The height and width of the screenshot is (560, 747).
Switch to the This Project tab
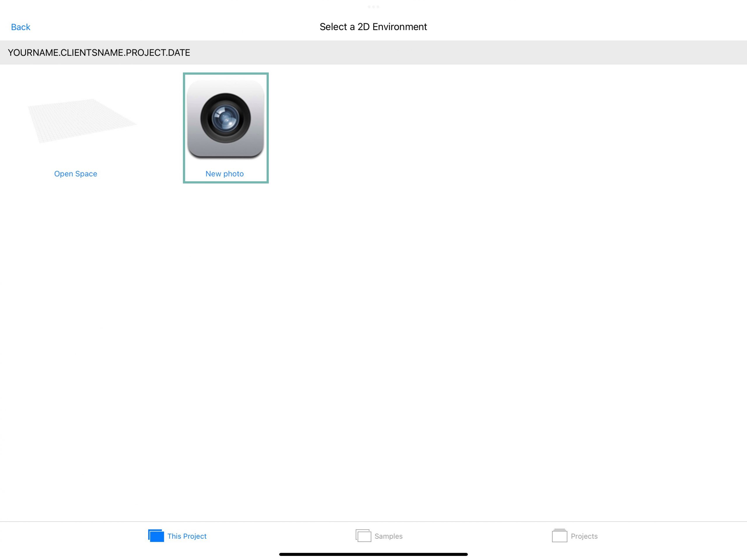tap(177, 536)
